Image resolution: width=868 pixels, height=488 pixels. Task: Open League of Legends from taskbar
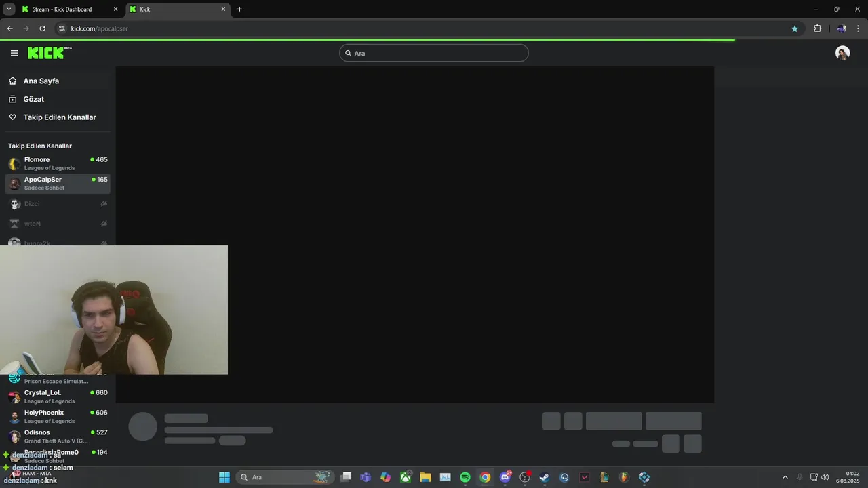pyautogui.click(x=604, y=477)
